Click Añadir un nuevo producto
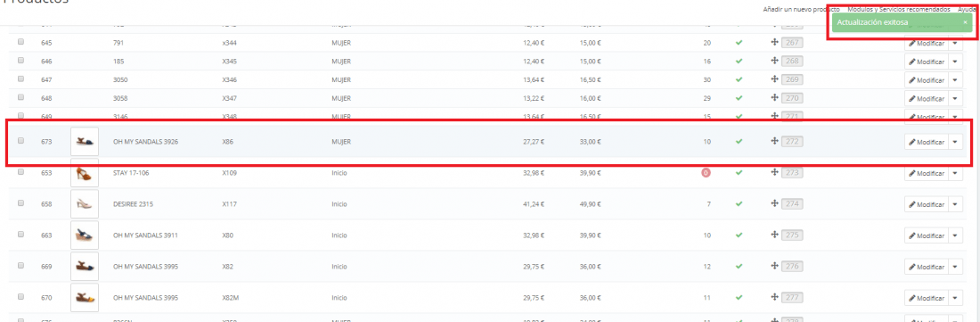 click(801, 10)
